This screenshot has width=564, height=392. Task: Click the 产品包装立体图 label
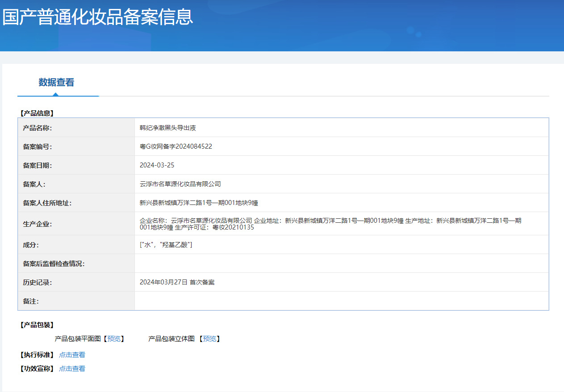[171, 339]
